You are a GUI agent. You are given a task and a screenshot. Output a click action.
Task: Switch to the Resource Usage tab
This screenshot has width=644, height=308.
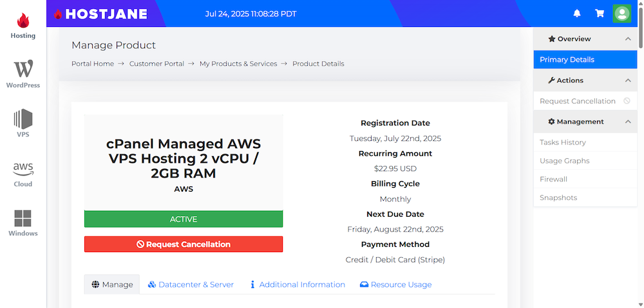[x=396, y=285]
